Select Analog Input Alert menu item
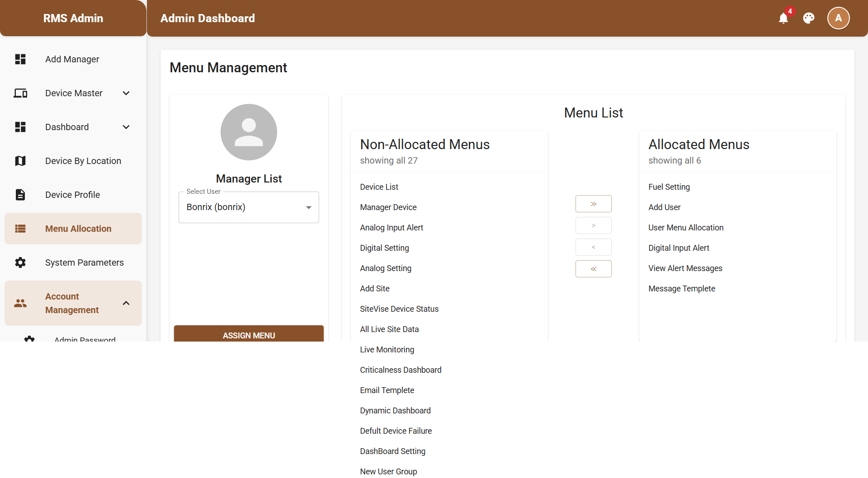The height and width of the screenshot is (478, 868). click(x=392, y=228)
